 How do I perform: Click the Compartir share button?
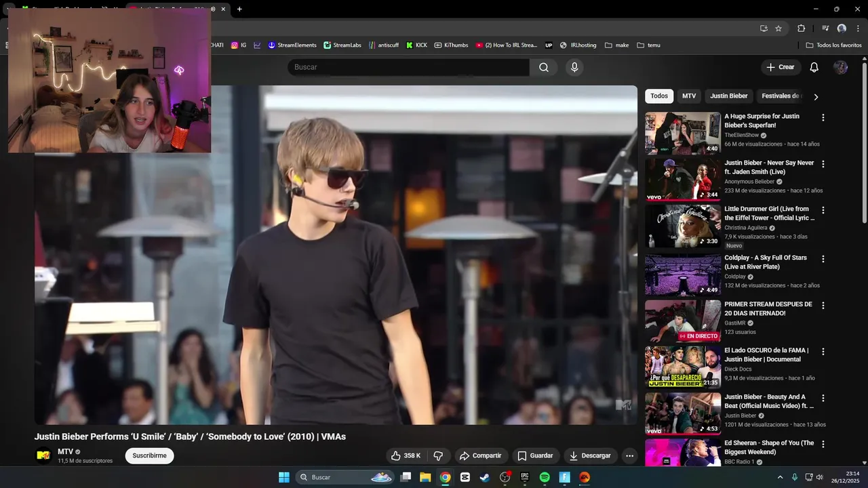(480, 455)
